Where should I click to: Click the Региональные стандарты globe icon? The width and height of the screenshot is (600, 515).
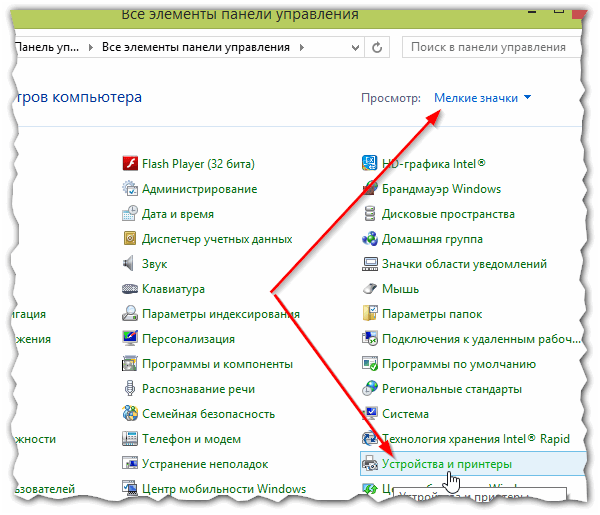click(370, 389)
